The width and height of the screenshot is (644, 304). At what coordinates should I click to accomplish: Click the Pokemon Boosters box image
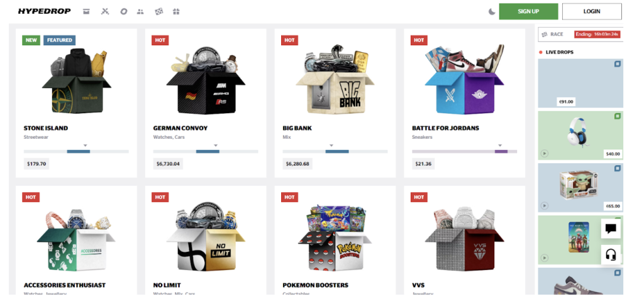tap(335, 238)
